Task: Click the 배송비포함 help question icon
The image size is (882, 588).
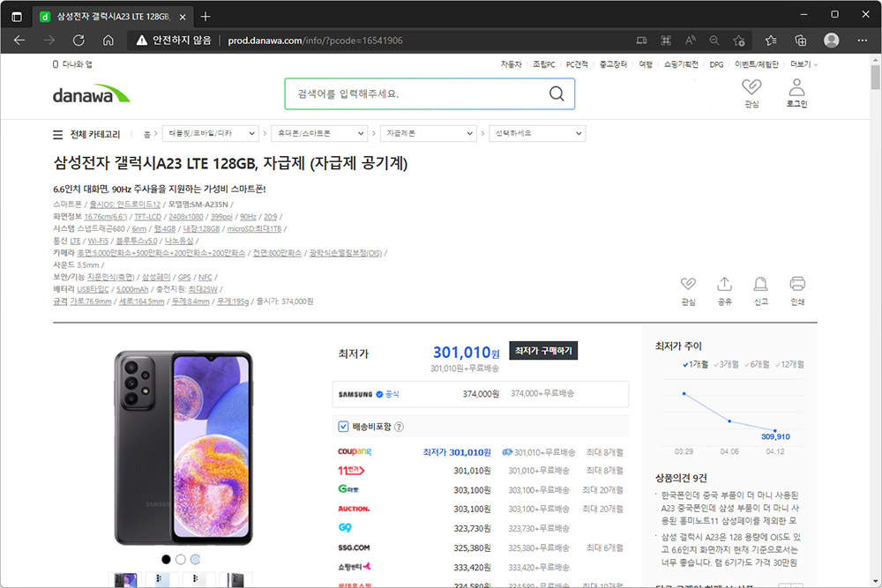Action: pyautogui.click(x=399, y=427)
